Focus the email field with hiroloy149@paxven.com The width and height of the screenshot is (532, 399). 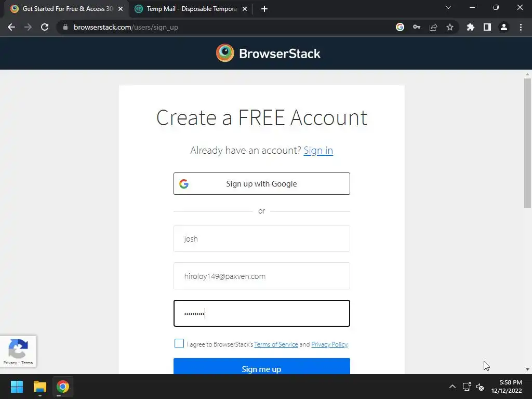point(262,276)
